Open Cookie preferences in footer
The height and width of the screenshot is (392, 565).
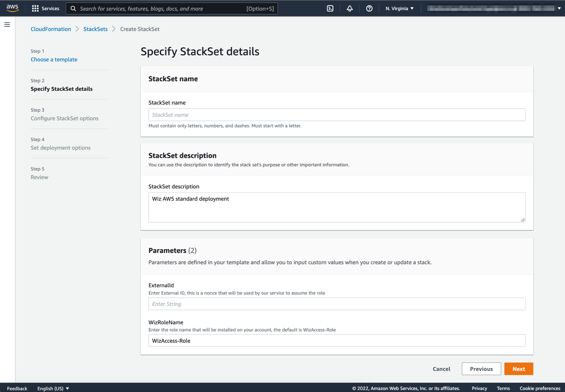pyautogui.click(x=540, y=388)
